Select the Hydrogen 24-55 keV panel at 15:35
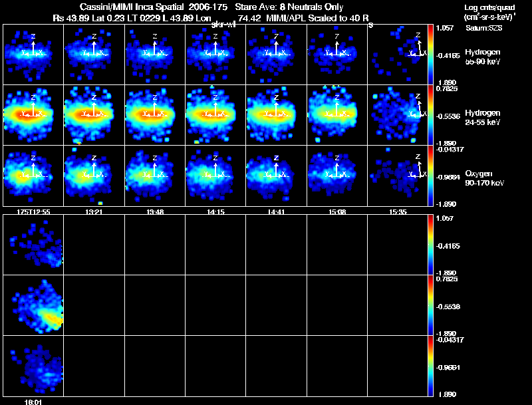 (398, 115)
